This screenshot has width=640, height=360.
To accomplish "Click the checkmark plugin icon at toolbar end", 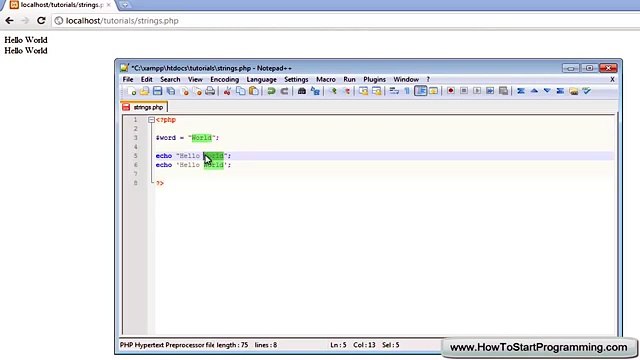I will 587,91.
